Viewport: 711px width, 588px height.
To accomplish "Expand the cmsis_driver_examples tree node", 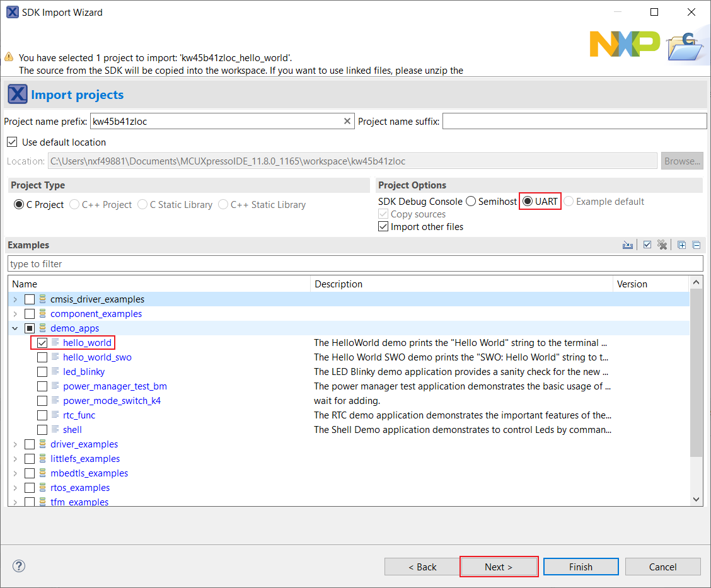I will 15,299.
